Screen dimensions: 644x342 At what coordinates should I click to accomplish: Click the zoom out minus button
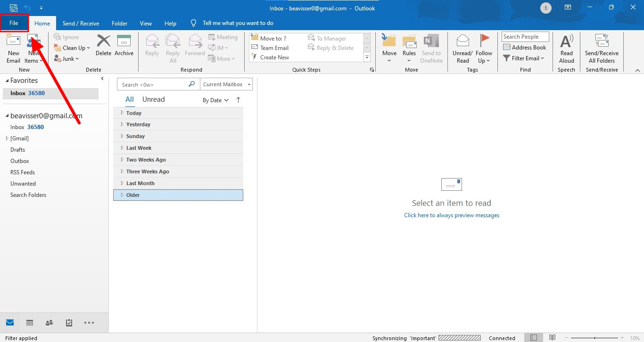click(566, 338)
